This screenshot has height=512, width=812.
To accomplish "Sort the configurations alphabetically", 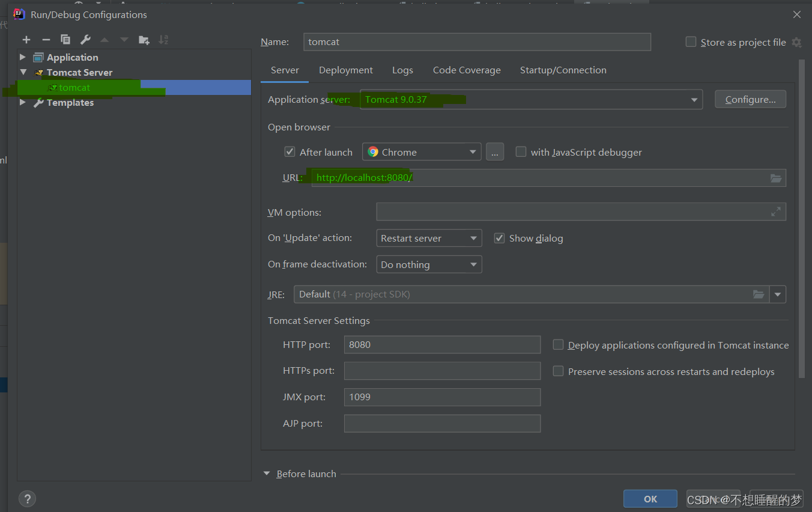I will [163, 40].
